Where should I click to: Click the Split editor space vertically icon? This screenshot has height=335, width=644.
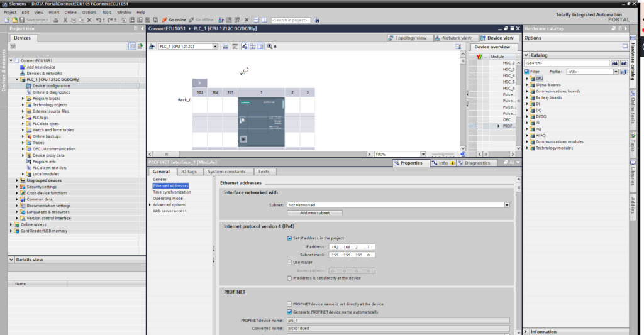pos(264,19)
